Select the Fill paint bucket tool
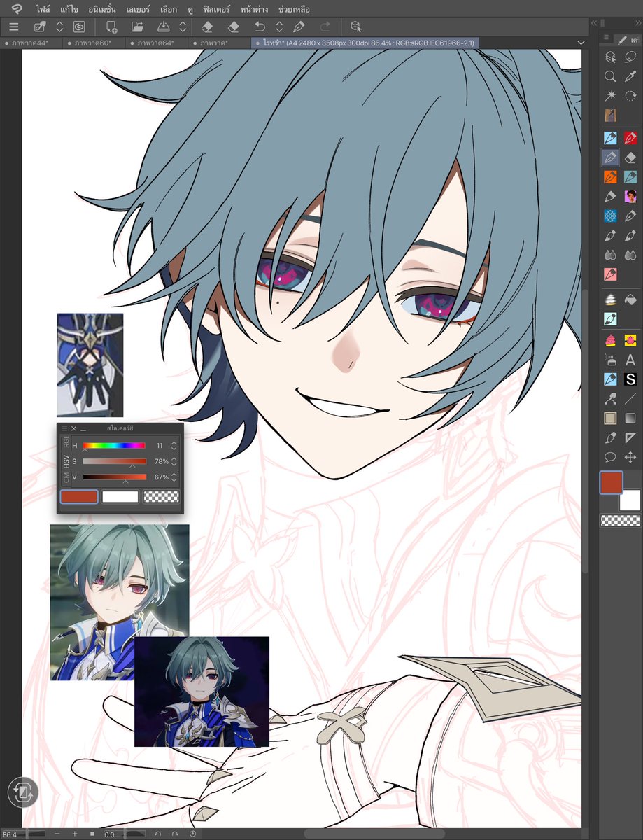Viewport: 643px width, 840px height. click(x=630, y=300)
